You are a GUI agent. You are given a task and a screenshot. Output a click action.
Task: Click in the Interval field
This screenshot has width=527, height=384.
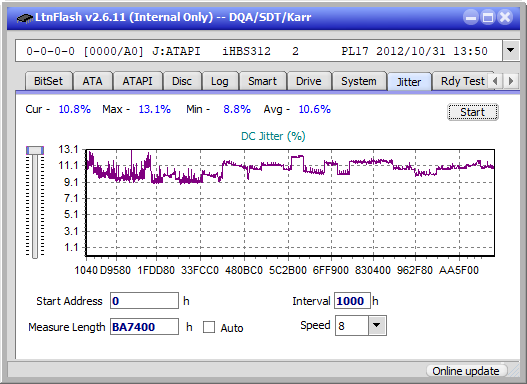352,301
